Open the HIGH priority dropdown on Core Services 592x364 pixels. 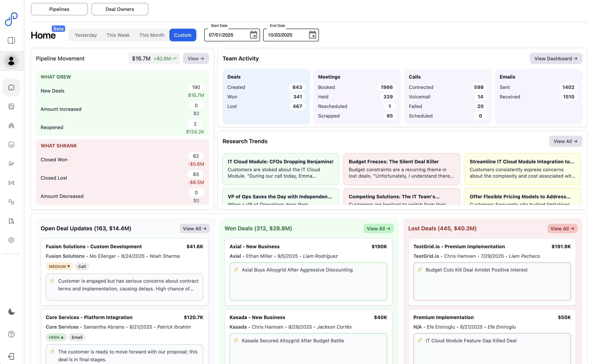56,337
